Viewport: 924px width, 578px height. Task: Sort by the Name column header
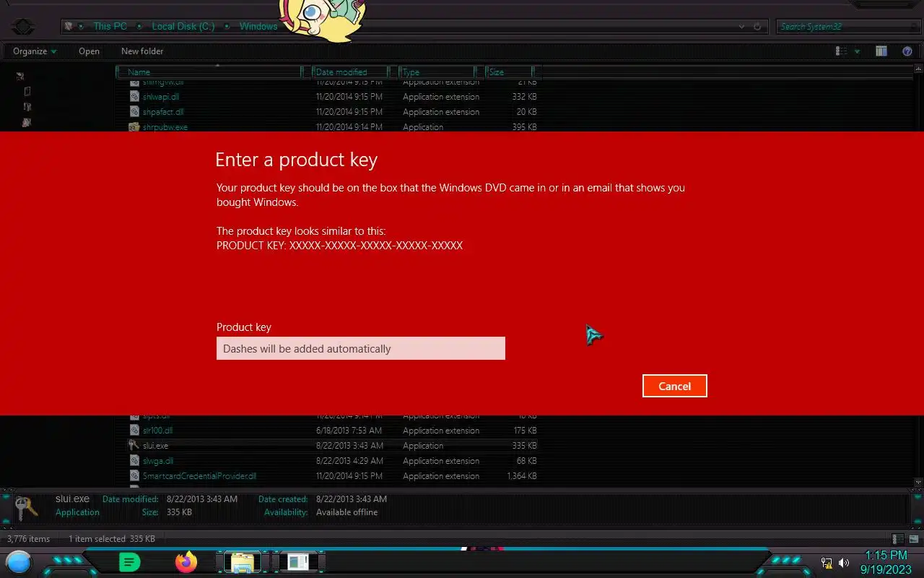(x=209, y=72)
